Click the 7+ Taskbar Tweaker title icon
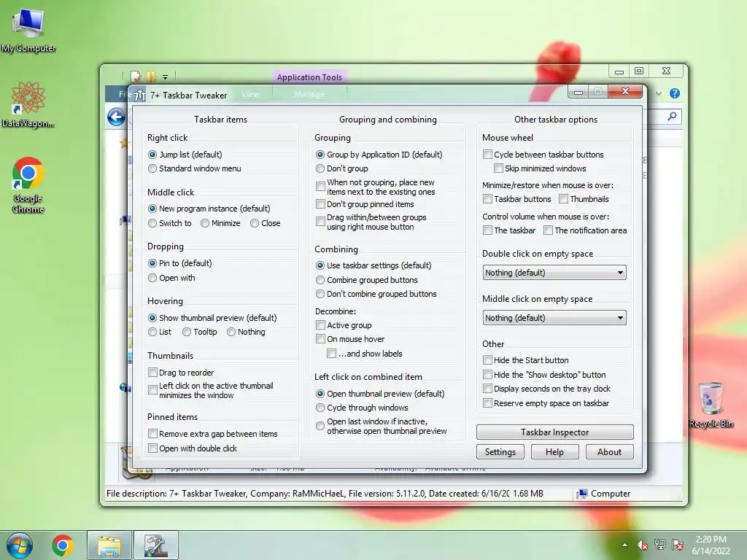The width and height of the screenshot is (747, 560). click(x=140, y=96)
